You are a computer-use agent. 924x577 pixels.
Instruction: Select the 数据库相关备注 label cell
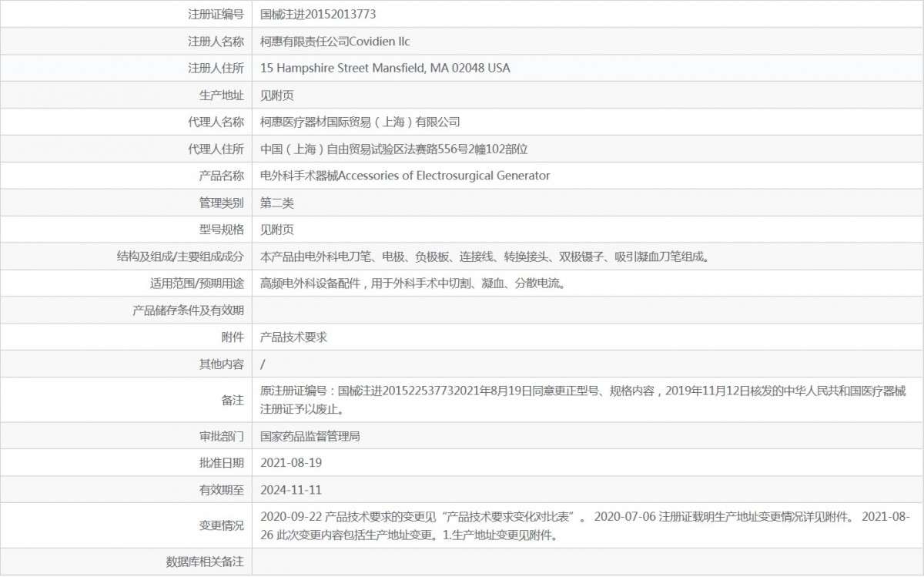pyautogui.click(x=205, y=562)
